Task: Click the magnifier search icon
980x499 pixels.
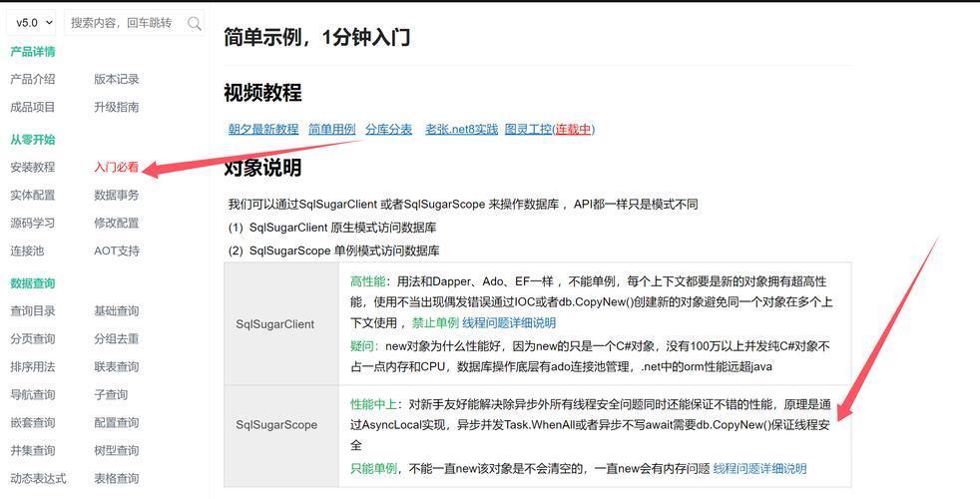Action: [195, 23]
